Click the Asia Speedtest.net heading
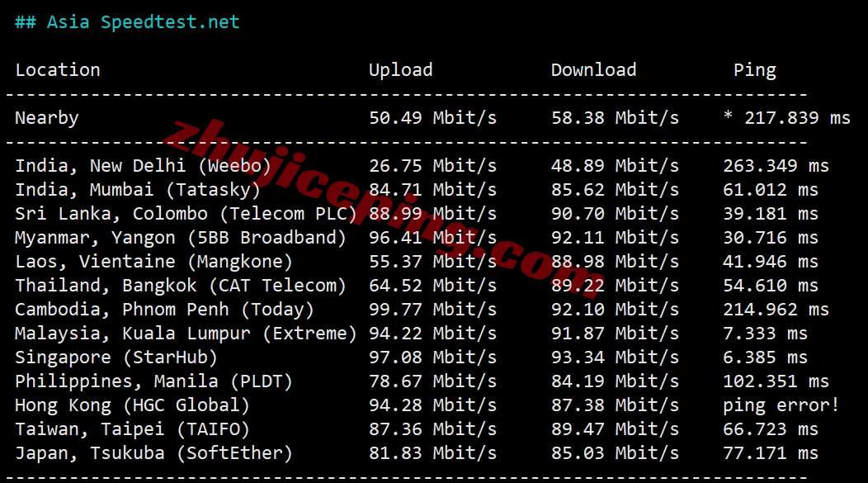The width and height of the screenshot is (868, 483). coord(127,22)
